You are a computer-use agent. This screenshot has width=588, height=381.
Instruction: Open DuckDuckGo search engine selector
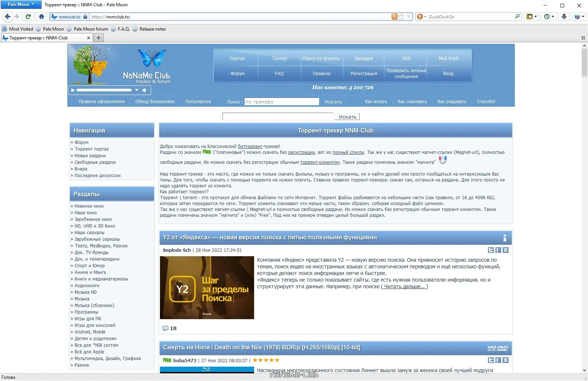pos(421,17)
